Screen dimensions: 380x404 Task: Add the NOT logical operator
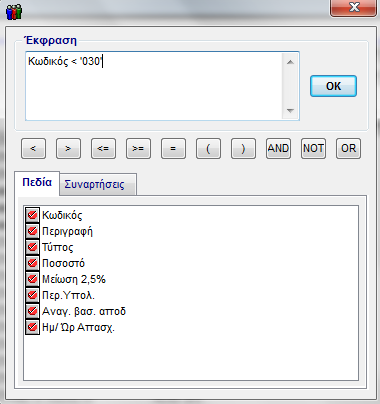point(313,148)
